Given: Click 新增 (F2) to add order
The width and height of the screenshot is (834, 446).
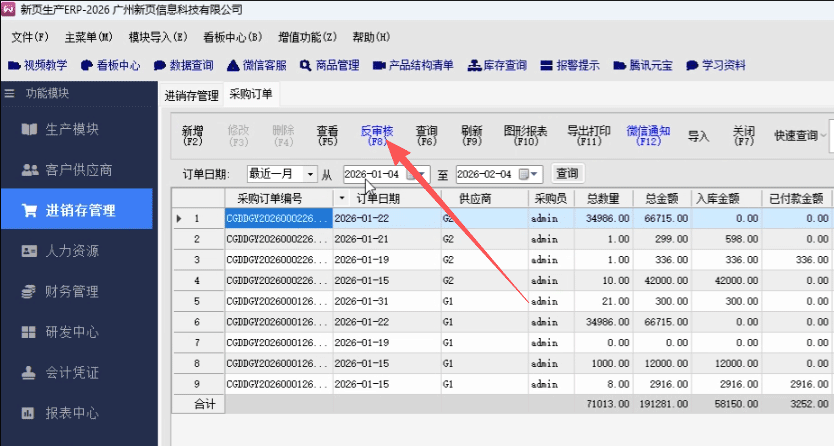Looking at the screenshot, I should [193, 136].
